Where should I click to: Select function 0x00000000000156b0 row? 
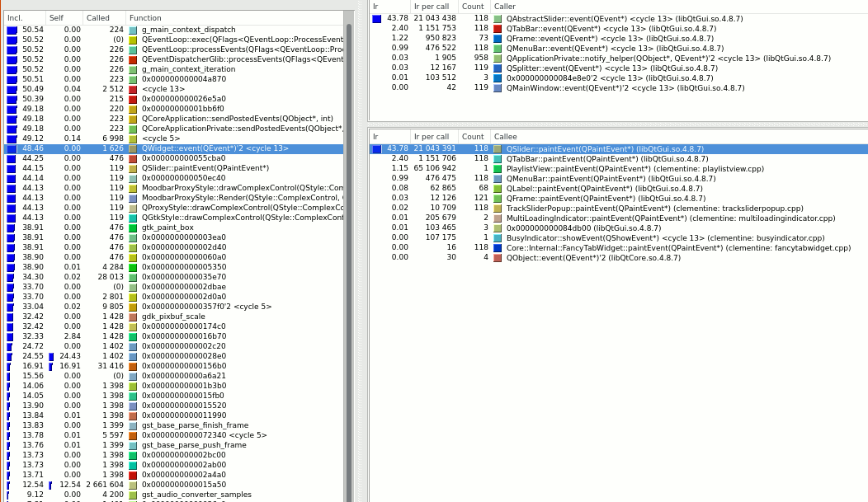[174, 366]
